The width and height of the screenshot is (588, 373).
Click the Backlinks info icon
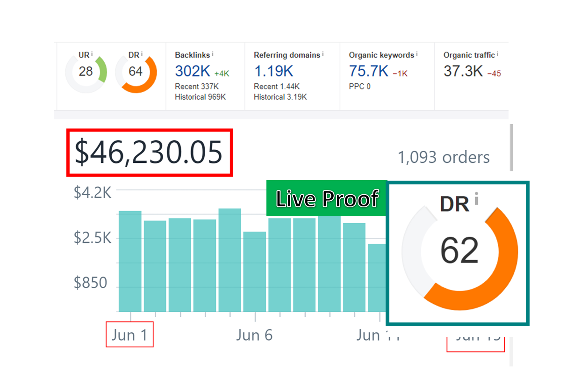click(212, 54)
